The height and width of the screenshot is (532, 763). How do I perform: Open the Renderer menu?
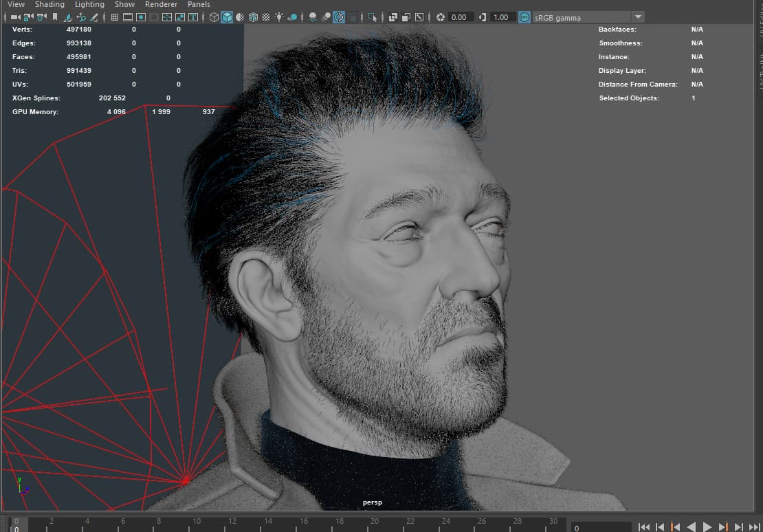pyautogui.click(x=161, y=4)
